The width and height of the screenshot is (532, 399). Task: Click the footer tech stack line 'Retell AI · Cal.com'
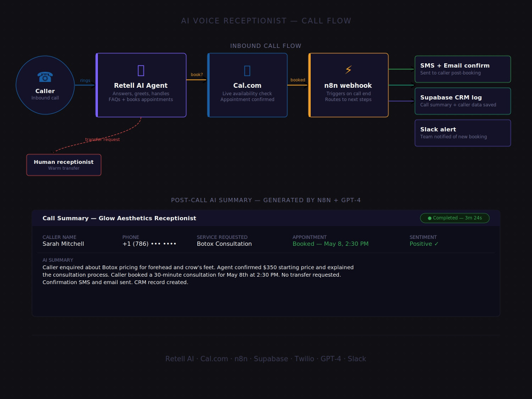pos(265,359)
